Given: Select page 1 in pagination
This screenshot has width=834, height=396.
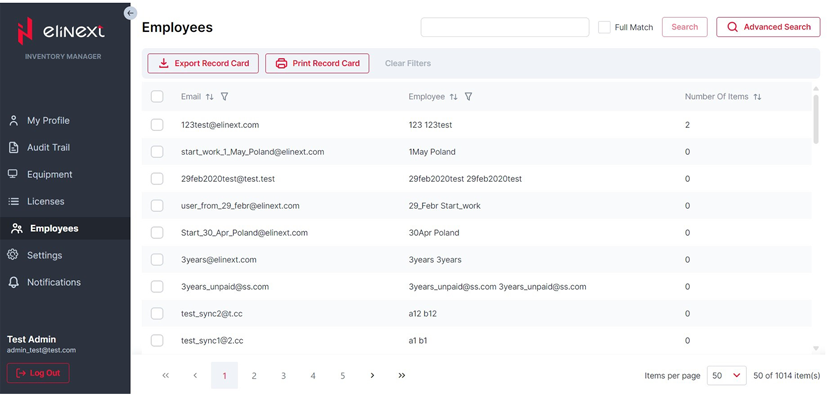Looking at the screenshot, I should click(224, 375).
